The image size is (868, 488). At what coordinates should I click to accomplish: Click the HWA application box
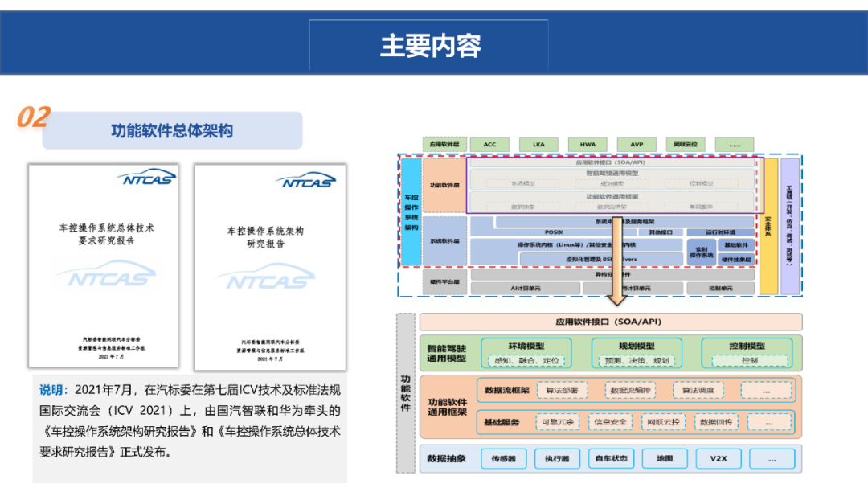tap(588, 145)
